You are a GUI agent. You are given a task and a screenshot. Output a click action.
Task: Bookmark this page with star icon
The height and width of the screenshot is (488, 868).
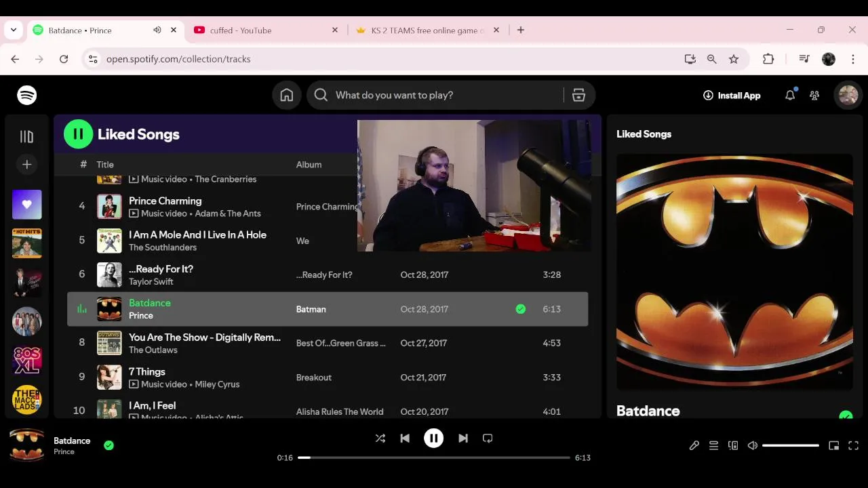734,59
